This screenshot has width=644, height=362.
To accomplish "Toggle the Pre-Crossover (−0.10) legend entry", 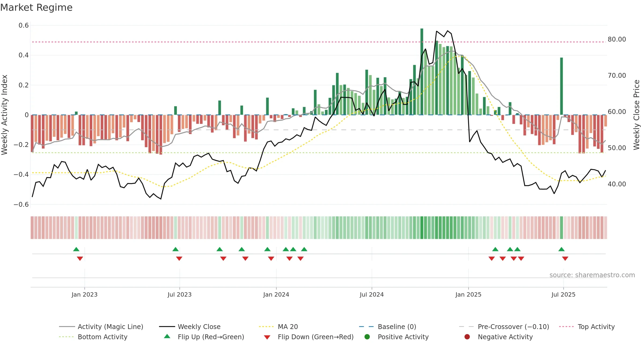I will click(504, 327).
